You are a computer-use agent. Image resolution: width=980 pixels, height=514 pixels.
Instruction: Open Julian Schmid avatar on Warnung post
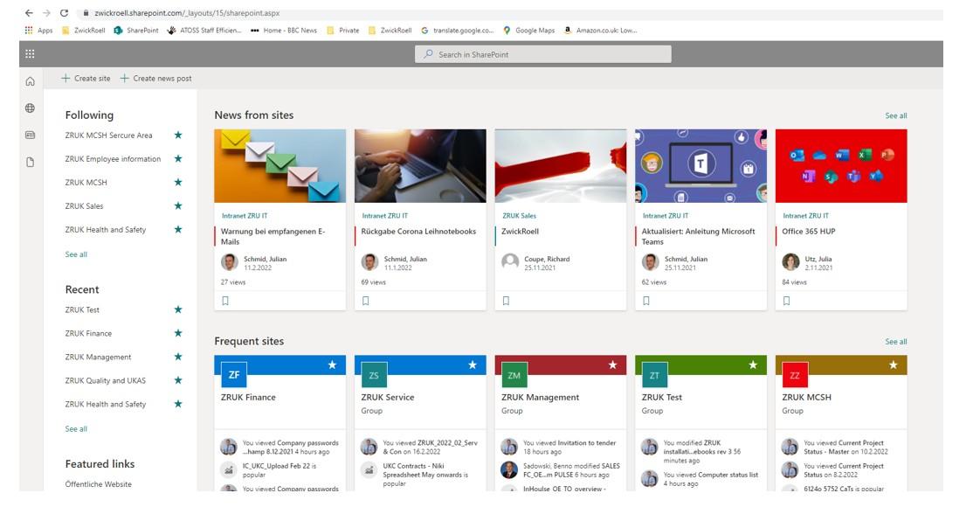(x=230, y=262)
